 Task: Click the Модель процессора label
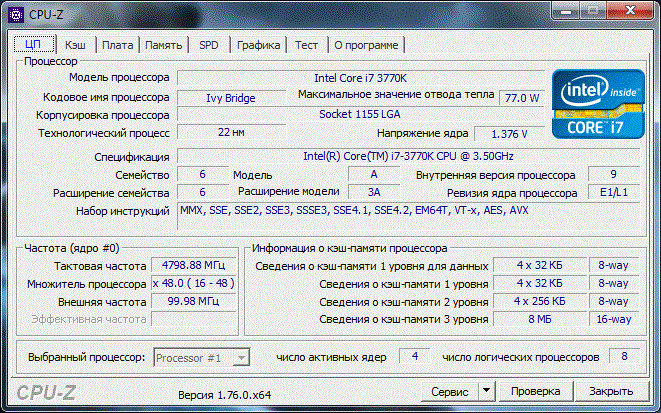click(119, 78)
